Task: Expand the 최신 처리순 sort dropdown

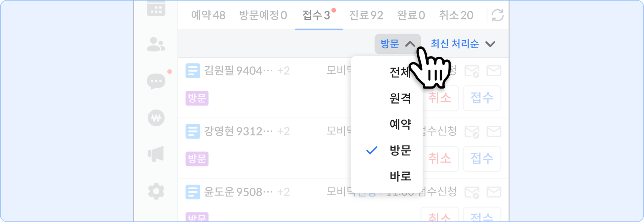Action: point(463,44)
